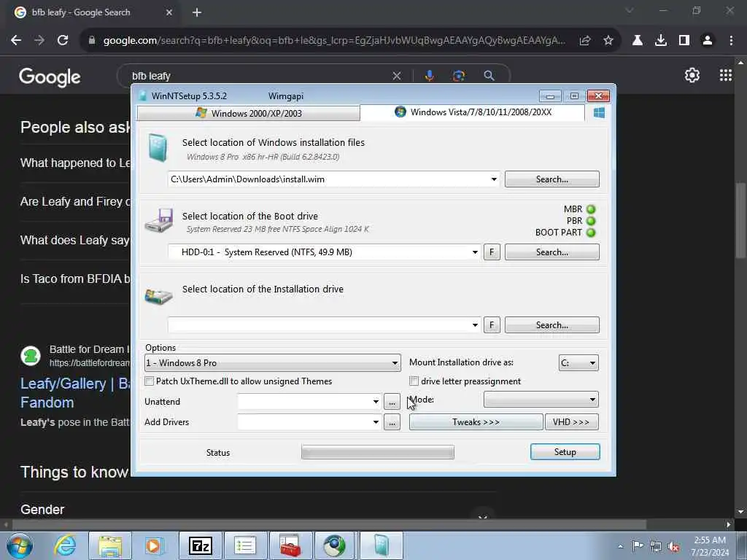Open the VHD >>> options
The height and width of the screenshot is (560, 747).
(571, 422)
